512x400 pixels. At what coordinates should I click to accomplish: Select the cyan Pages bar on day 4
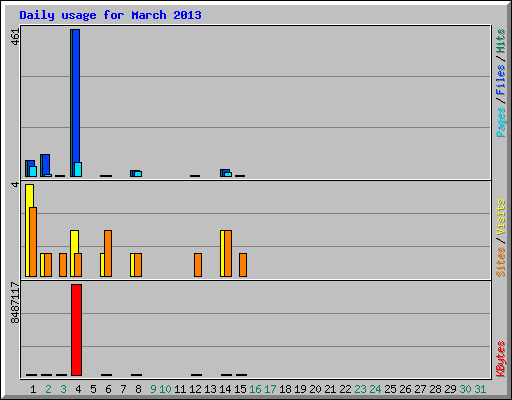tap(78, 169)
